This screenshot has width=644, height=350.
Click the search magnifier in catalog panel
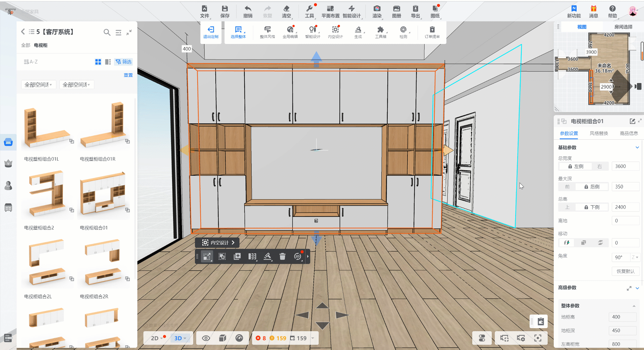107,32
